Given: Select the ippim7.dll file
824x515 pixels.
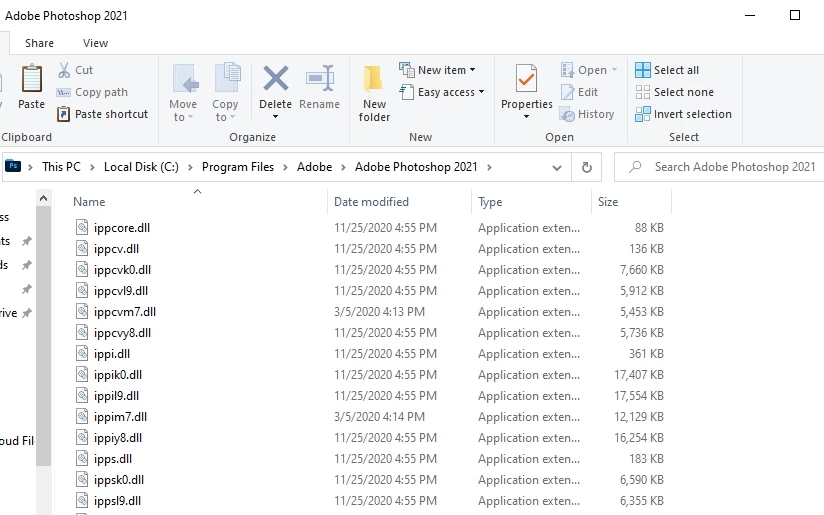Looking at the screenshot, I should pos(120,417).
